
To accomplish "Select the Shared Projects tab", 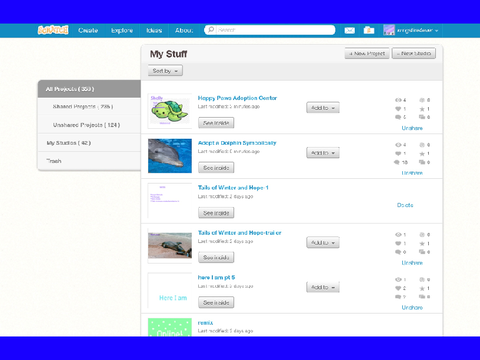I will tap(89, 106).
